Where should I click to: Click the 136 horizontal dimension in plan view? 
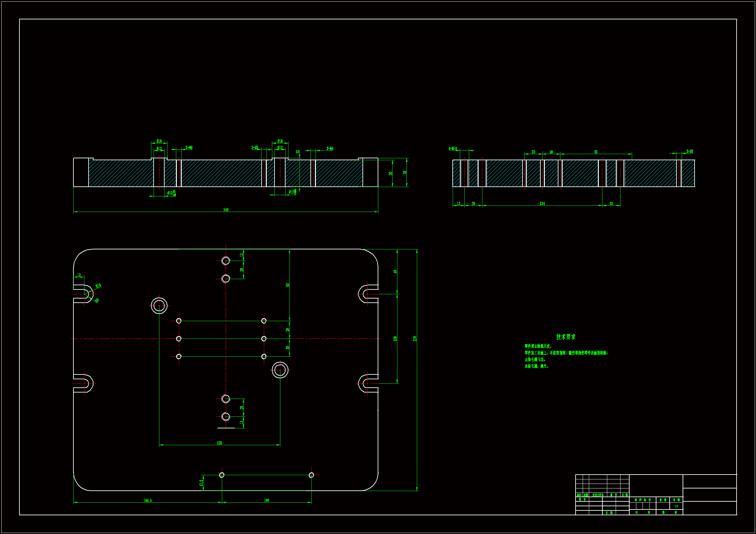pos(220,443)
